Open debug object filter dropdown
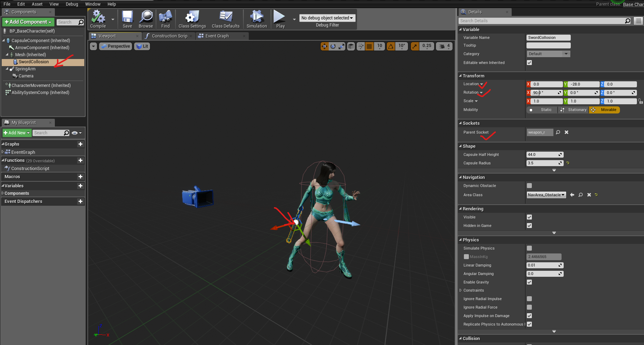 pos(327,18)
